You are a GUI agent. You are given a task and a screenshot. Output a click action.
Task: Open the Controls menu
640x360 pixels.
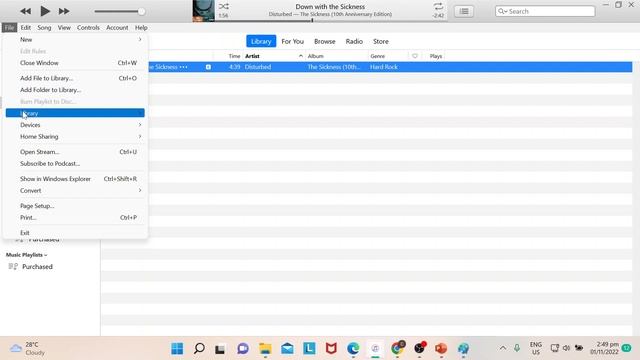[x=88, y=28]
